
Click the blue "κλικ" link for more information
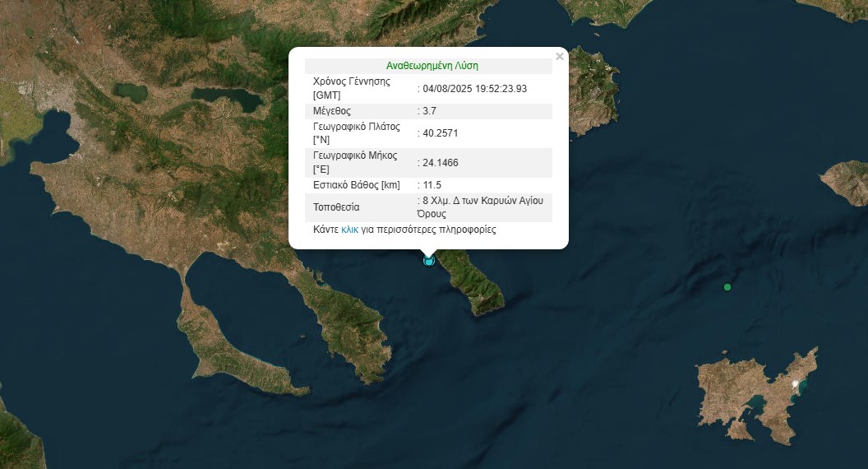click(349, 230)
